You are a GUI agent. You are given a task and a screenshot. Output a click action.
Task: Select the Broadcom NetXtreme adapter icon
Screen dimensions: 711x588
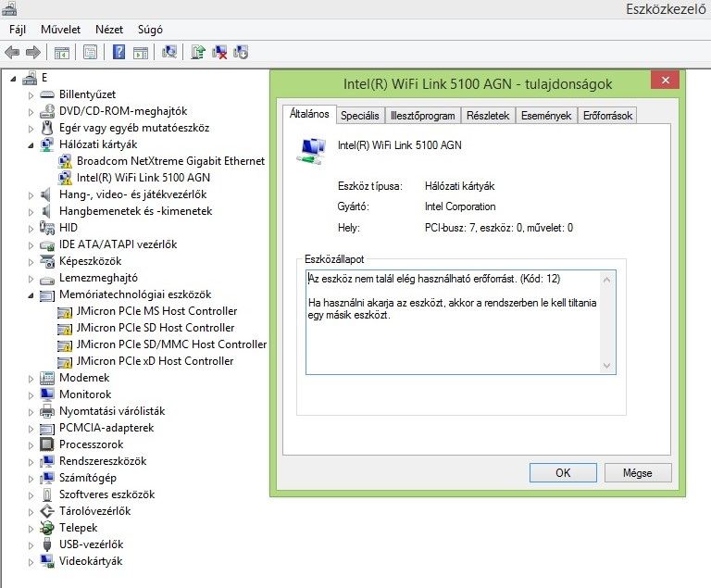tap(66, 161)
